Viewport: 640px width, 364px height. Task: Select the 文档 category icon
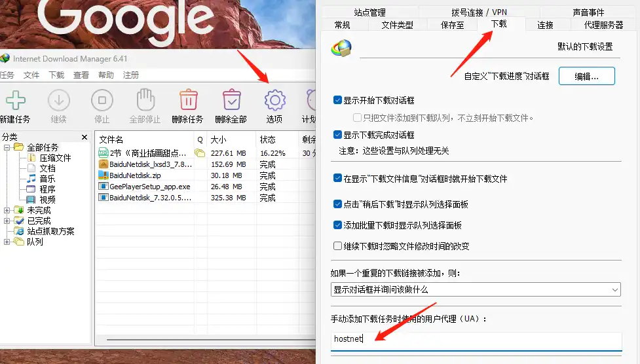pyautogui.click(x=31, y=168)
